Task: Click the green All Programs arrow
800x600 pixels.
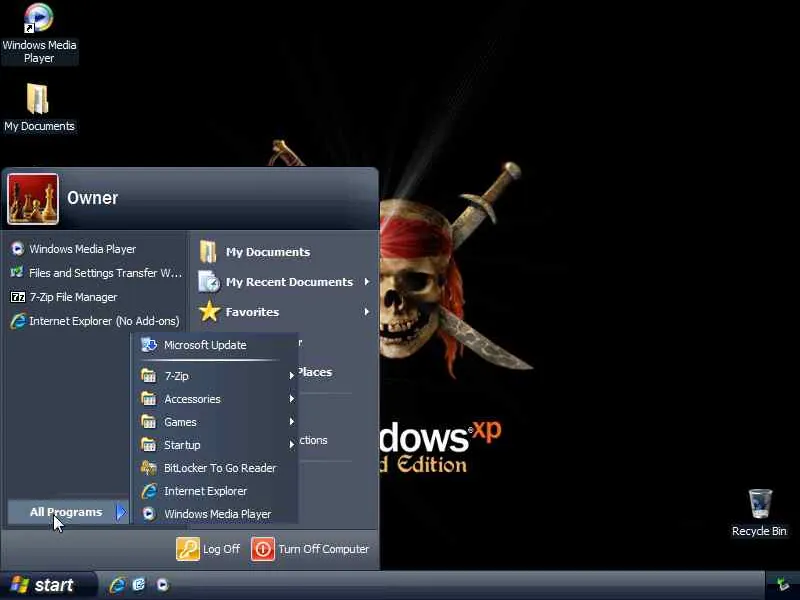Action: click(x=121, y=512)
